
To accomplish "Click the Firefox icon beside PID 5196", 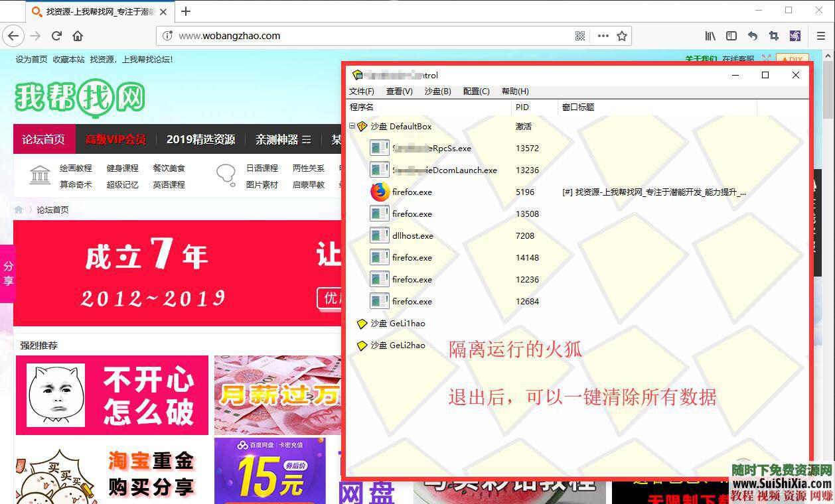I will point(379,192).
